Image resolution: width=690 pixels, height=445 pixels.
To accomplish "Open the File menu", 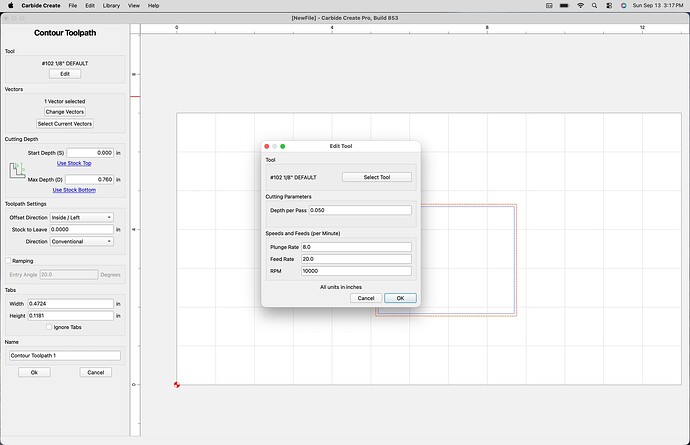I will [73, 6].
